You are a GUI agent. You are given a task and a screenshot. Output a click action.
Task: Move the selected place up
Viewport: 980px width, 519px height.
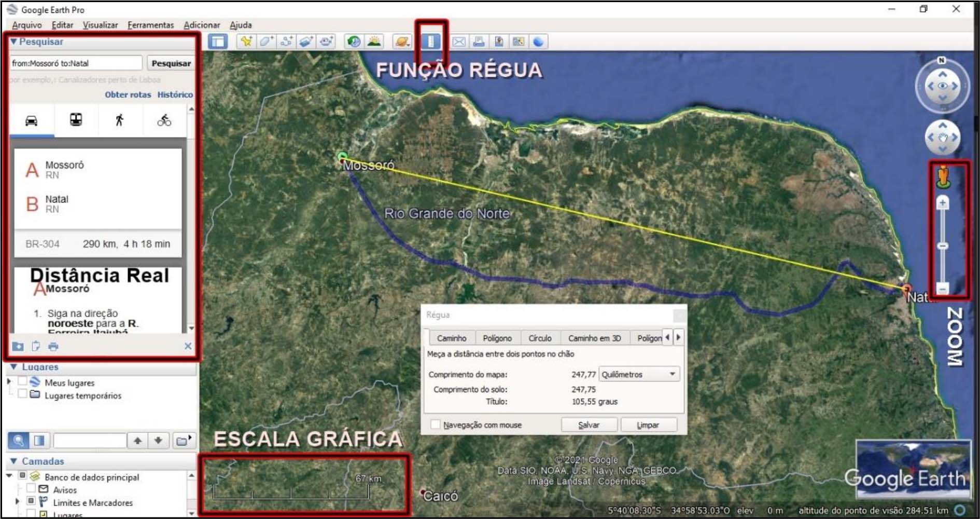coord(137,441)
